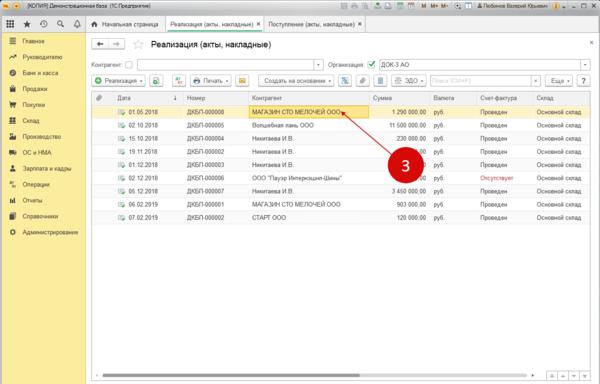
Task: Click the paperclip attached files icon
Action: [363, 81]
